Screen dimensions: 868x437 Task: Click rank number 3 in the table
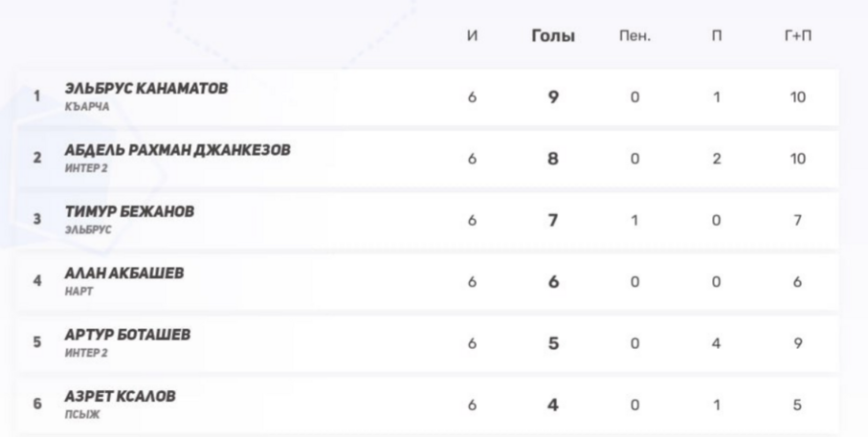click(37, 219)
